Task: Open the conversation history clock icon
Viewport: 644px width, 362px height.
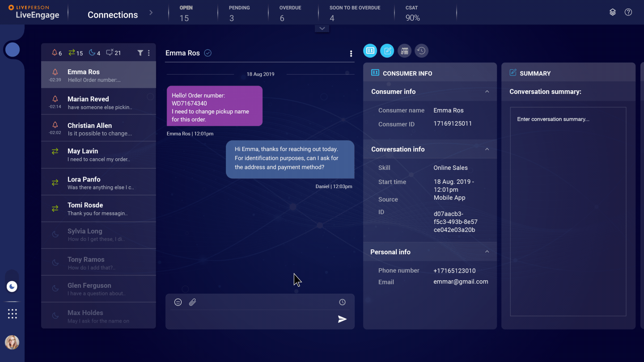Action: [x=421, y=51]
